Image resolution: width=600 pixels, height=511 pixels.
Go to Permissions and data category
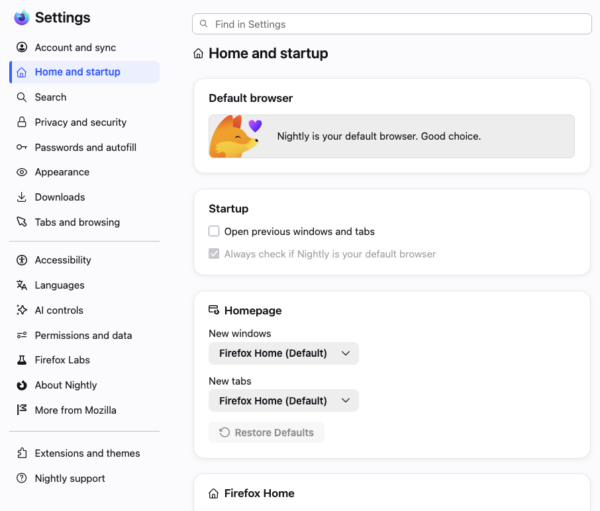[84, 335]
